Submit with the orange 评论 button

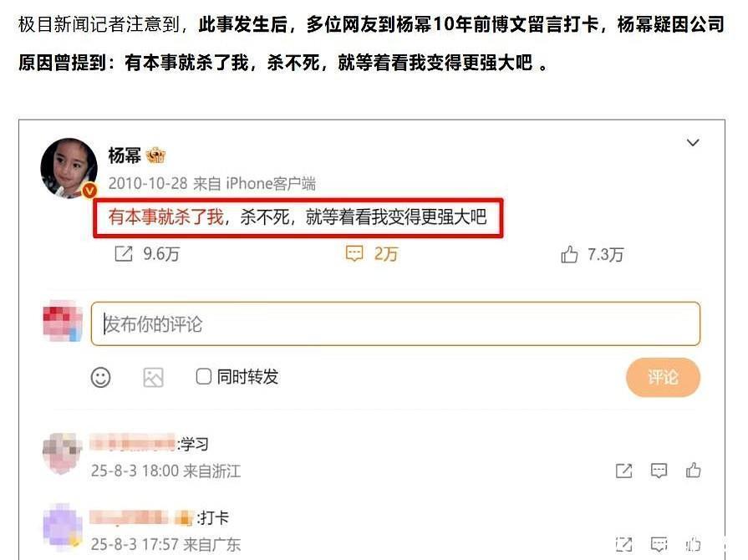[663, 377]
